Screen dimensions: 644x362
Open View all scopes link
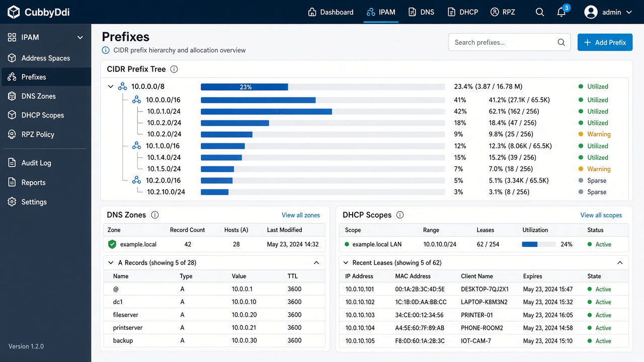pos(601,215)
